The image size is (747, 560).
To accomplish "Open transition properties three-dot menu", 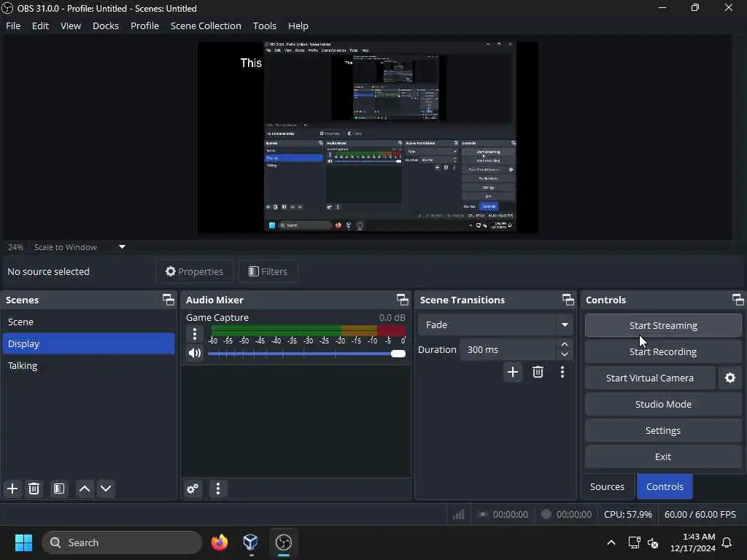I will coord(562,372).
